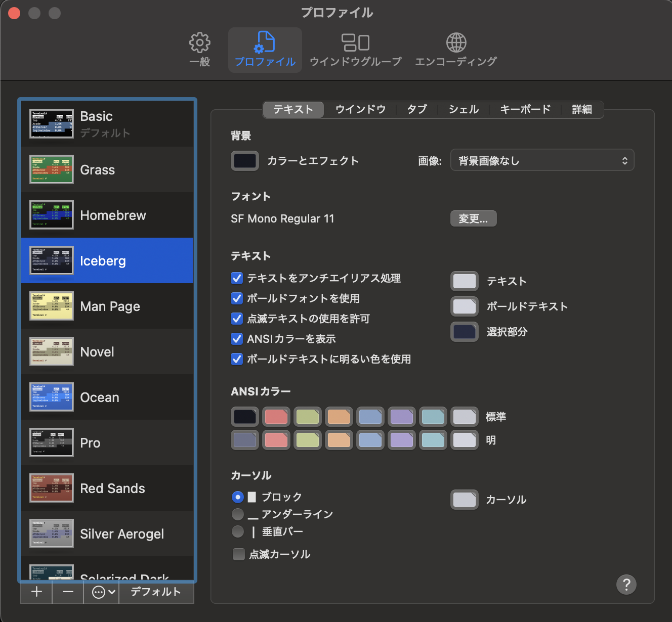Screen dimensions: 672x622
Task: Click the standard red ANSI color swatch
Action: (276, 417)
